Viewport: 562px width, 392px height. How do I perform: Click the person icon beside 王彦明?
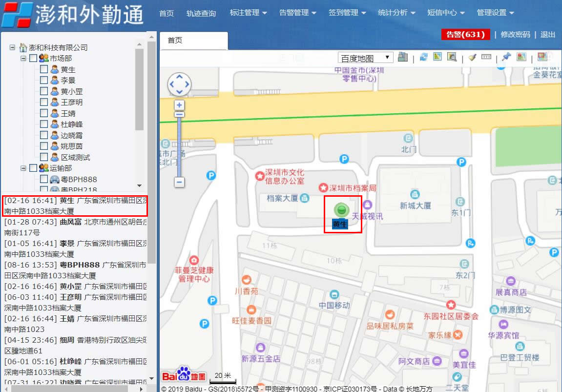click(x=55, y=102)
